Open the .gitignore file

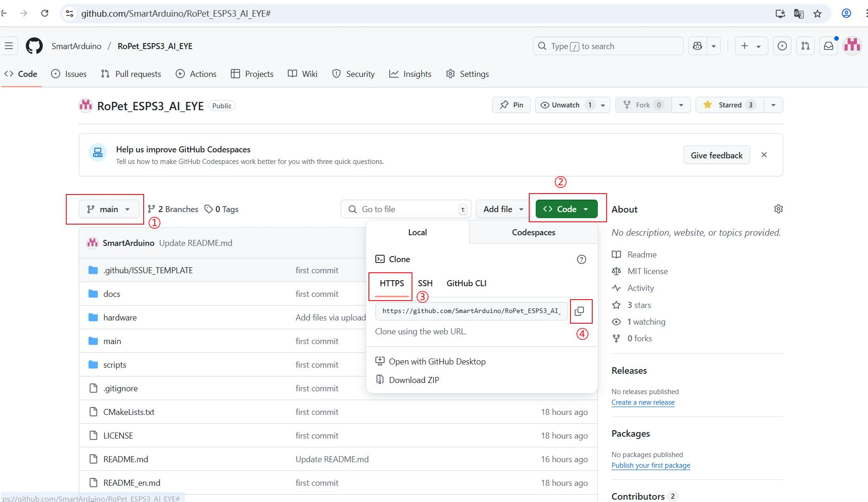[x=120, y=388]
